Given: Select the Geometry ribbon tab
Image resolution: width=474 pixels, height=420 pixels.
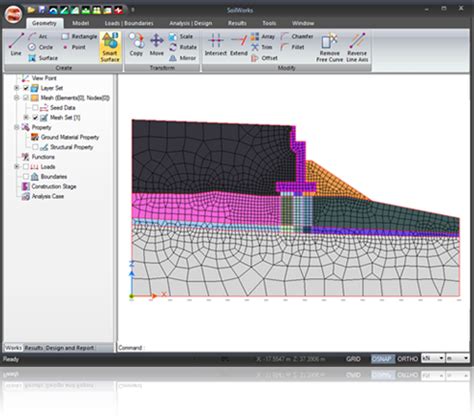Looking at the screenshot, I should (x=44, y=23).
